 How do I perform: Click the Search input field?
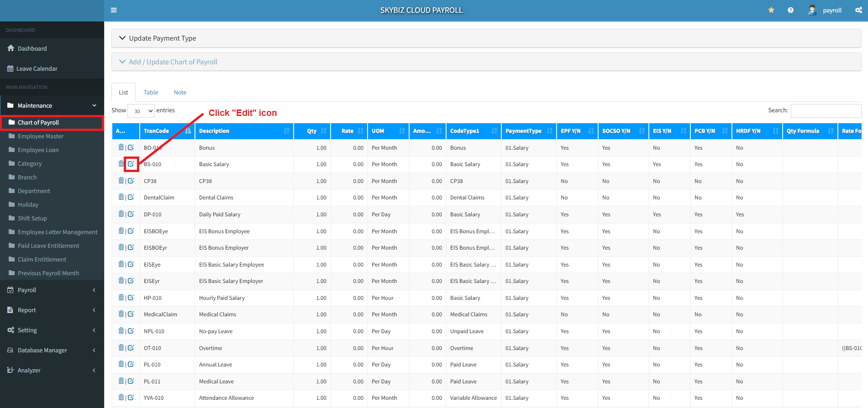tap(826, 110)
